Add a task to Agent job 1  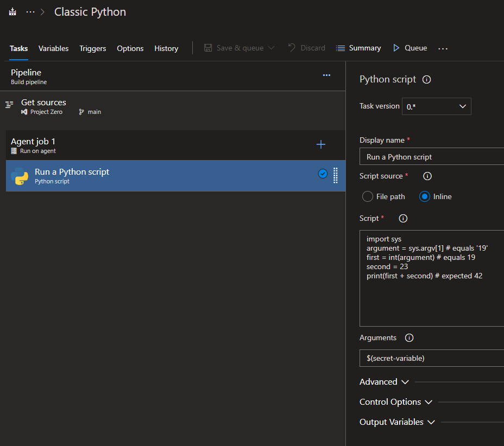point(320,144)
